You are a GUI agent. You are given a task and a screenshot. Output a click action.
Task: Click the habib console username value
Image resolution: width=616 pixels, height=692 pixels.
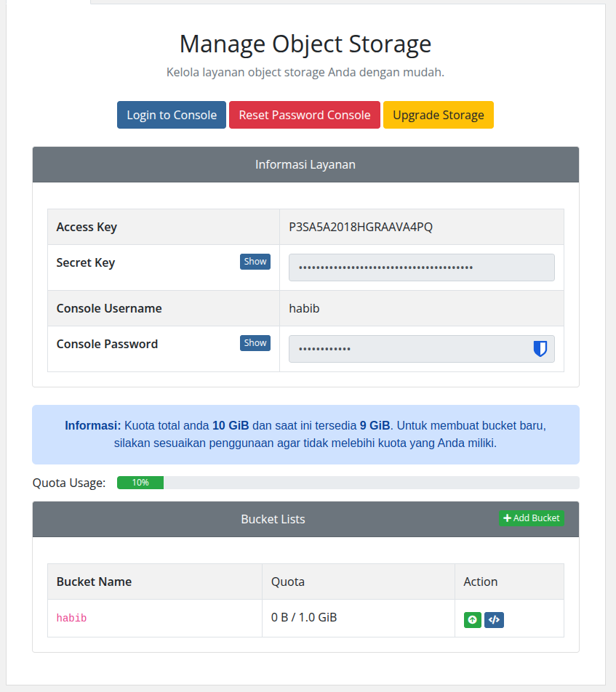pyautogui.click(x=304, y=308)
